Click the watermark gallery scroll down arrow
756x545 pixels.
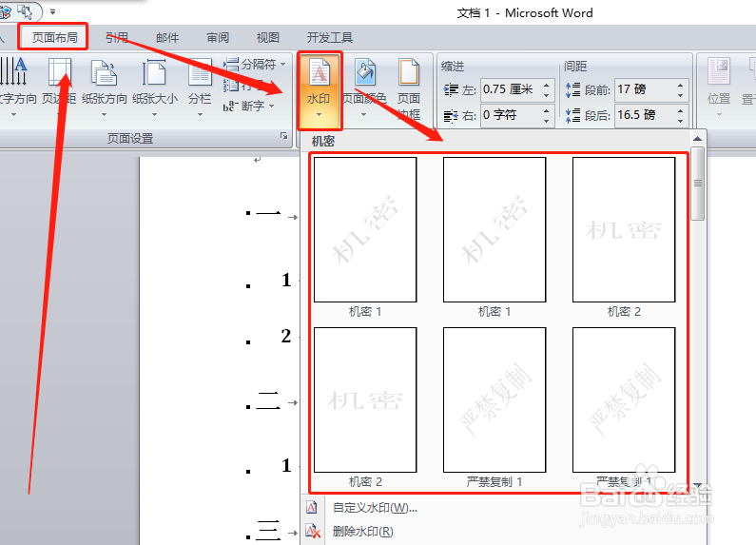[697, 485]
